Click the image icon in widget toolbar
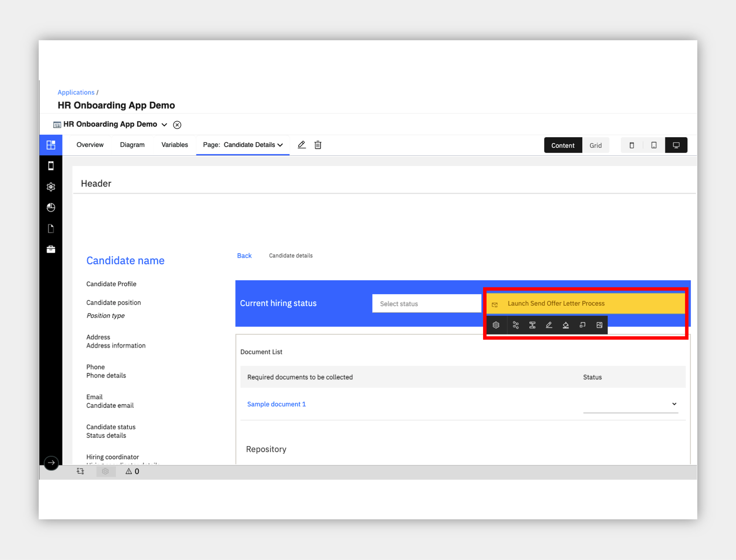The image size is (736, 560). coord(599,325)
